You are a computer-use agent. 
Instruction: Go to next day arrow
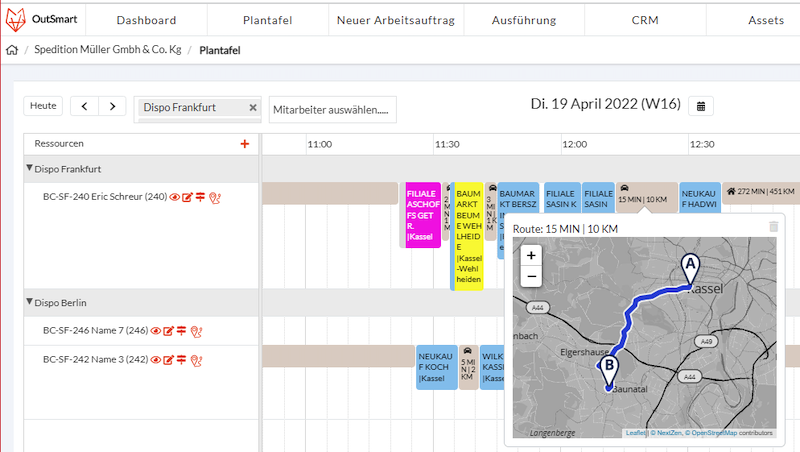click(x=112, y=106)
